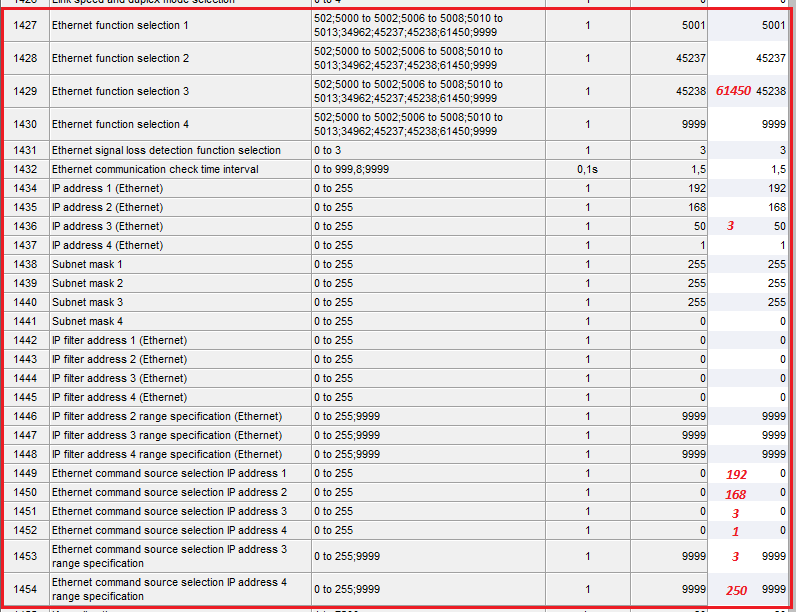
Task: Click the '0 to 3' range cell
Action: click(428, 151)
